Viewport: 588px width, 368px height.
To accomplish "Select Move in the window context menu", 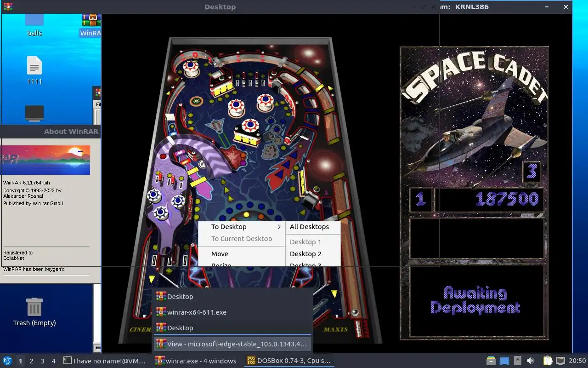I will pos(220,254).
